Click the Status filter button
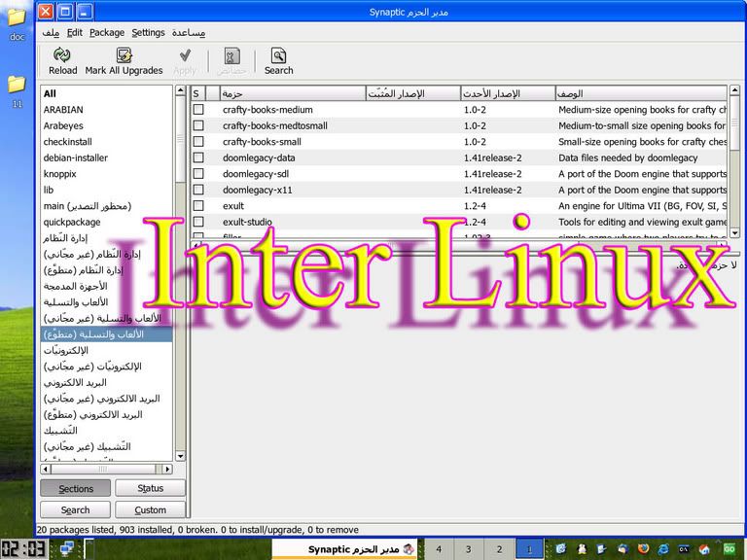 pyautogui.click(x=150, y=489)
